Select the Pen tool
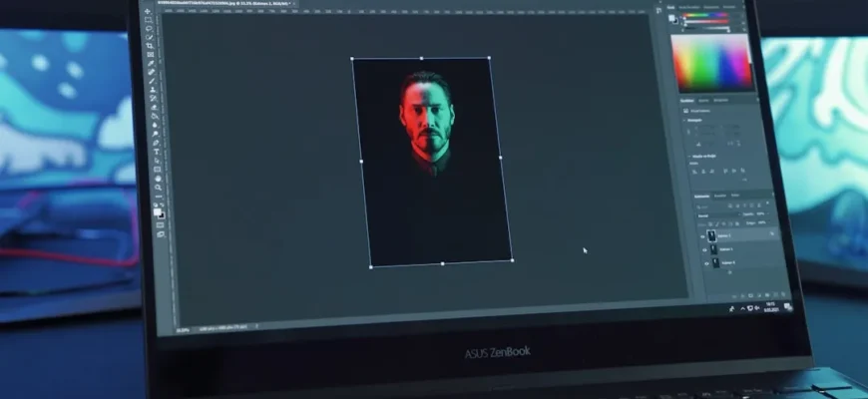This screenshot has height=399, width=868. (156, 143)
